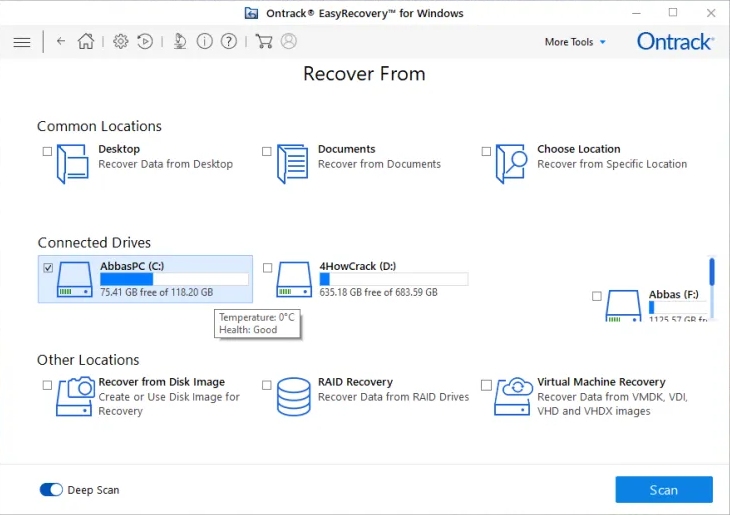The width and height of the screenshot is (730, 515).
Task: Click 'Recover Data from Desktop' text
Action: 165,164
